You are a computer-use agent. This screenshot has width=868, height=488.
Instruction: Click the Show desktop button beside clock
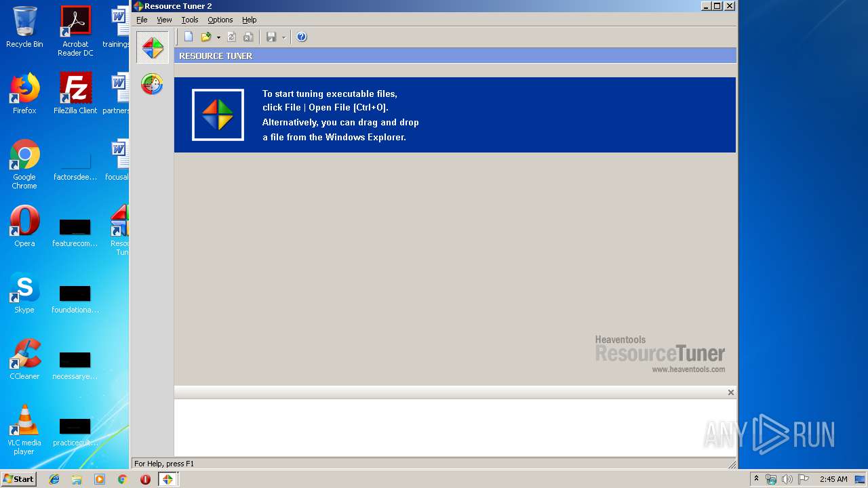[x=861, y=479]
